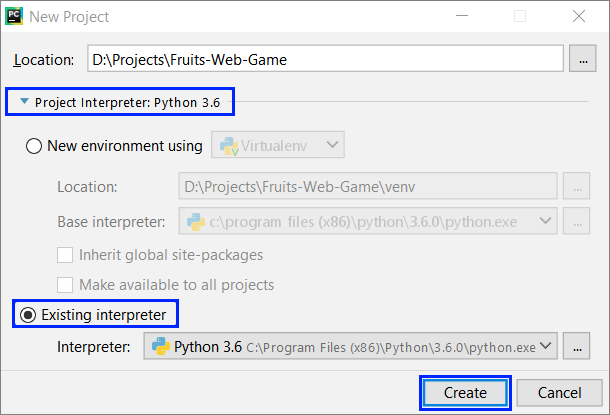Open browse dialog for existing interpreter

coord(576,348)
